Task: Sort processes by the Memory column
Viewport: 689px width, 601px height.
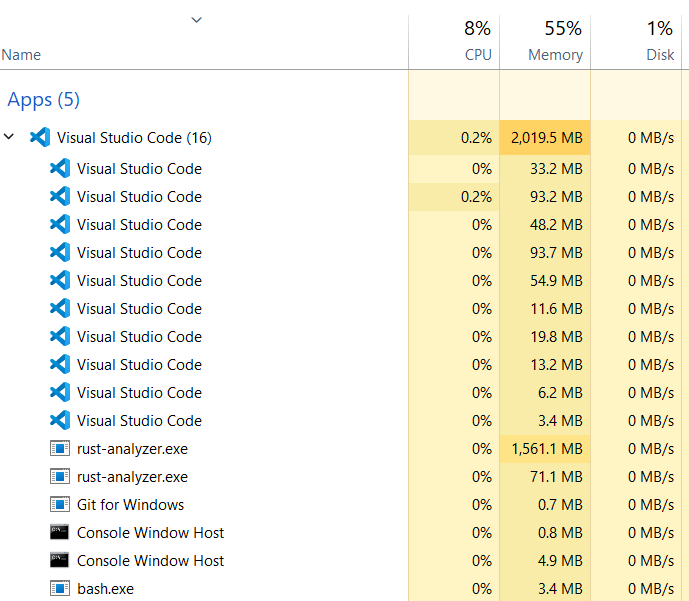Action: click(555, 55)
